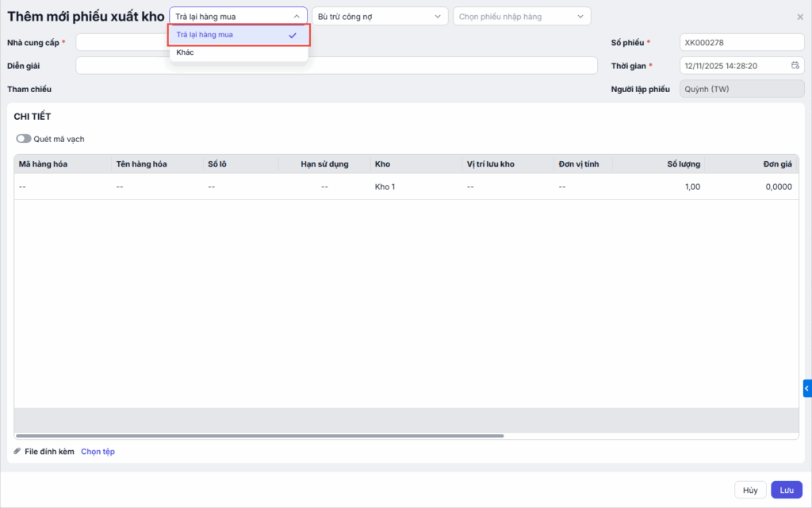Viewport: 812px width, 508px height.
Task: Close the Thêm mới phiếu xuất kho dialog
Action: point(800,17)
